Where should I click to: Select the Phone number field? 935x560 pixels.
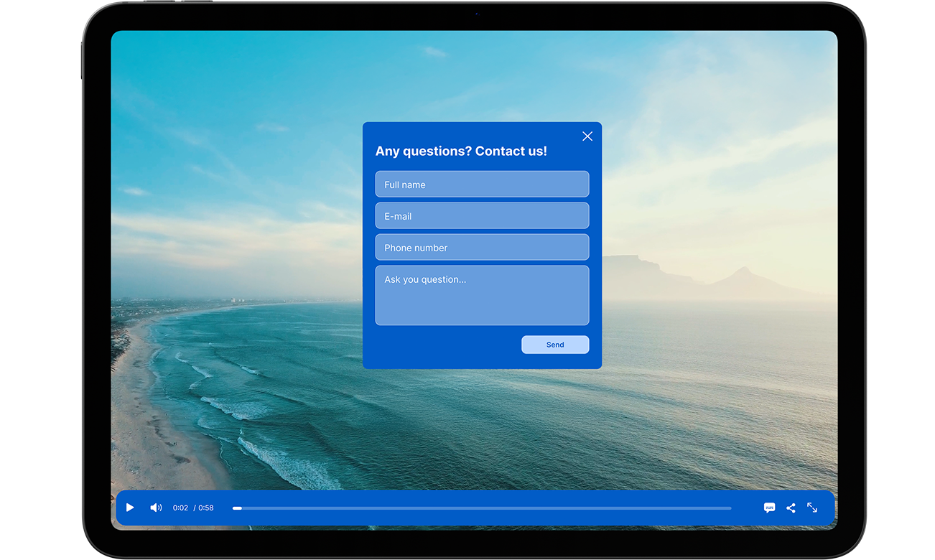point(482,247)
